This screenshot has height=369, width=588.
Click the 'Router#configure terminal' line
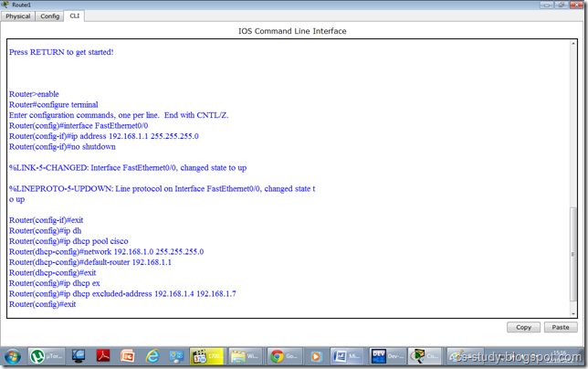click(54, 105)
